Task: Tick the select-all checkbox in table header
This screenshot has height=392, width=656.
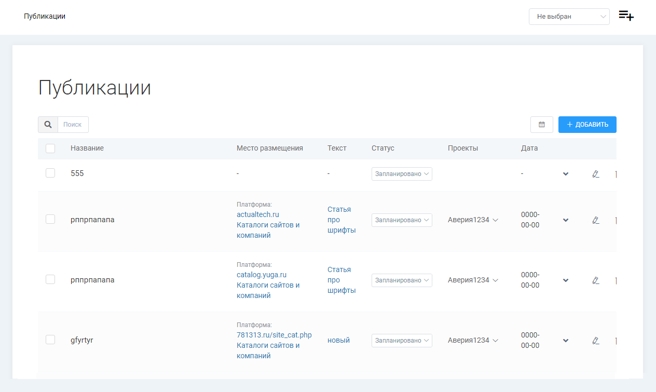Action: 50,148
